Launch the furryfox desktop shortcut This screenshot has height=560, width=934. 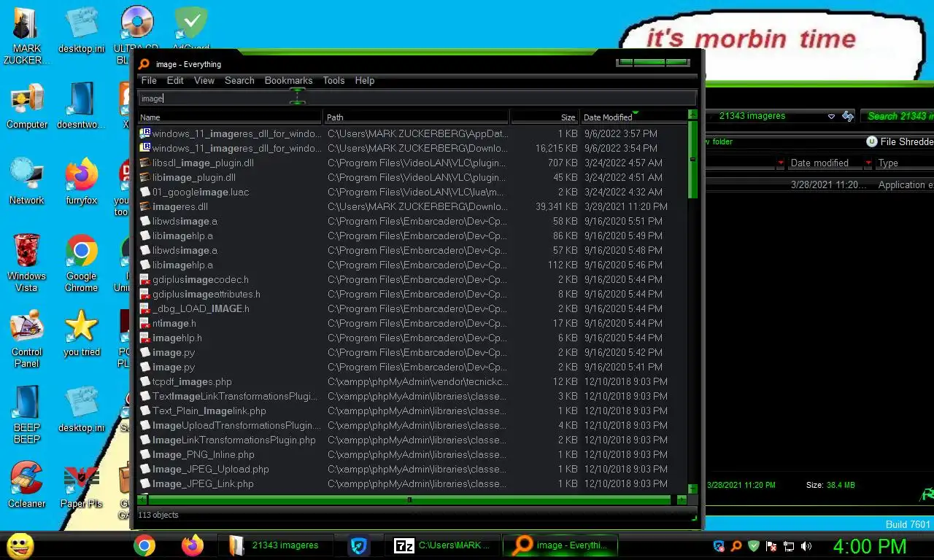coord(81,182)
